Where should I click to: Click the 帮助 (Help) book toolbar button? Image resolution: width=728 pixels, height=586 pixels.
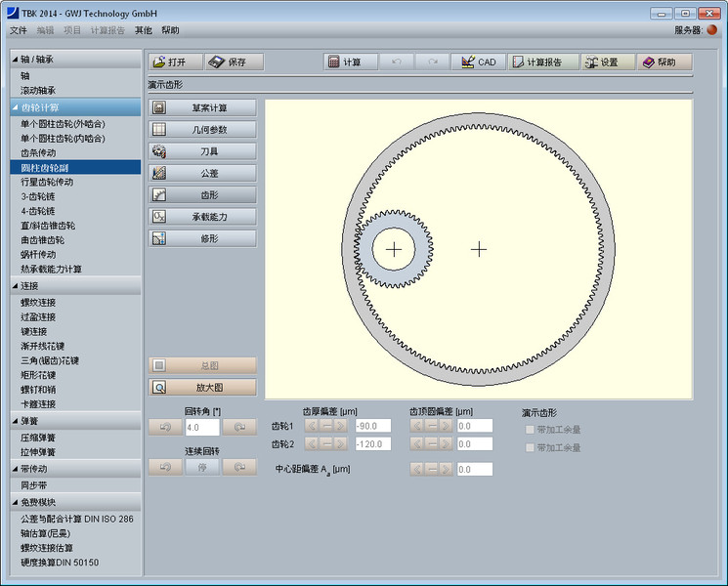click(x=664, y=62)
